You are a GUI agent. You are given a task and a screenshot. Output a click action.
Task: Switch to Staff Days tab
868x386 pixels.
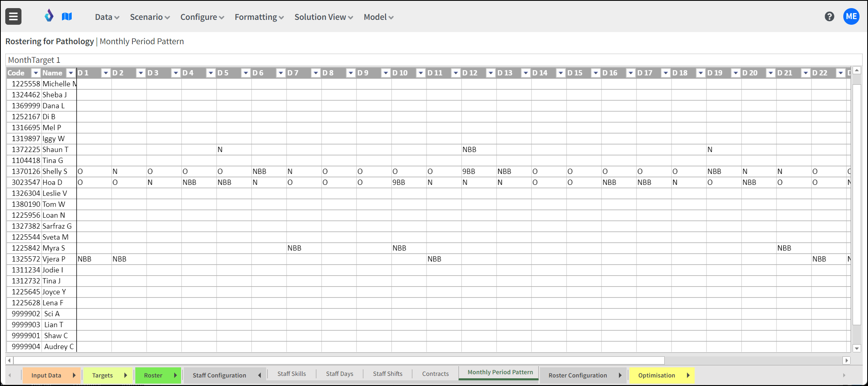pyautogui.click(x=339, y=374)
